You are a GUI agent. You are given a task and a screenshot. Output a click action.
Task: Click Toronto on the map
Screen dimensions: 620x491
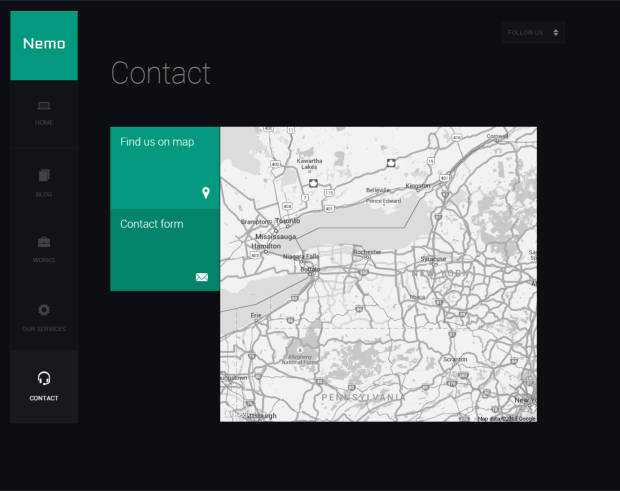click(x=287, y=221)
